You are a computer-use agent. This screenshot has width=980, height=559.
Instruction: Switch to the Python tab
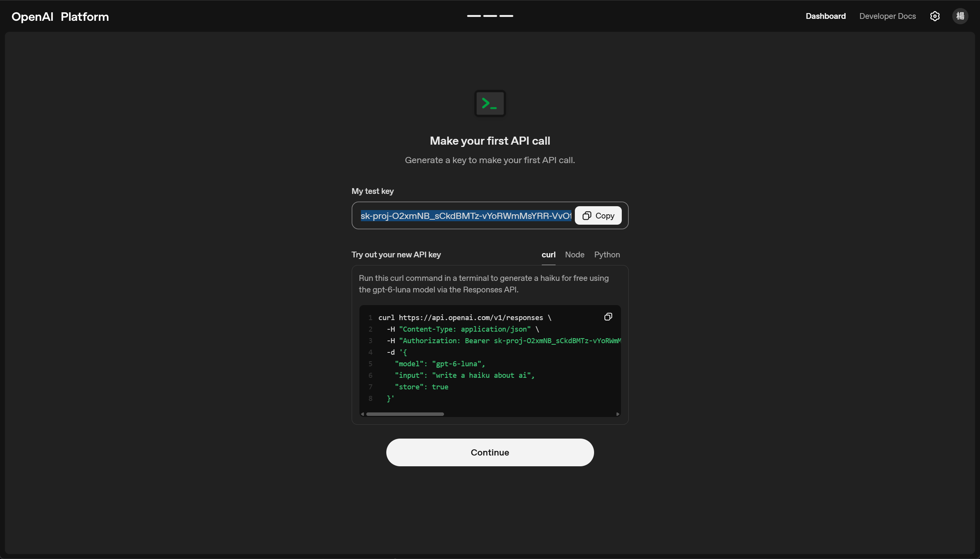[x=607, y=255]
